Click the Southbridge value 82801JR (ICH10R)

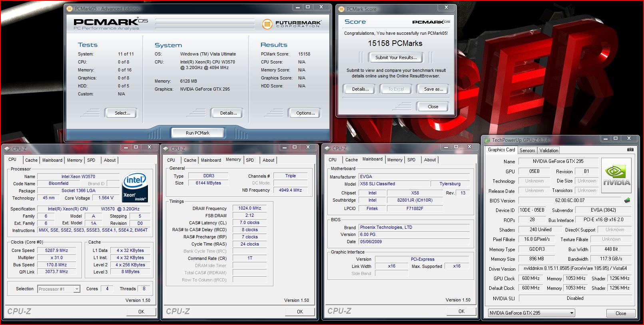coord(415,200)
